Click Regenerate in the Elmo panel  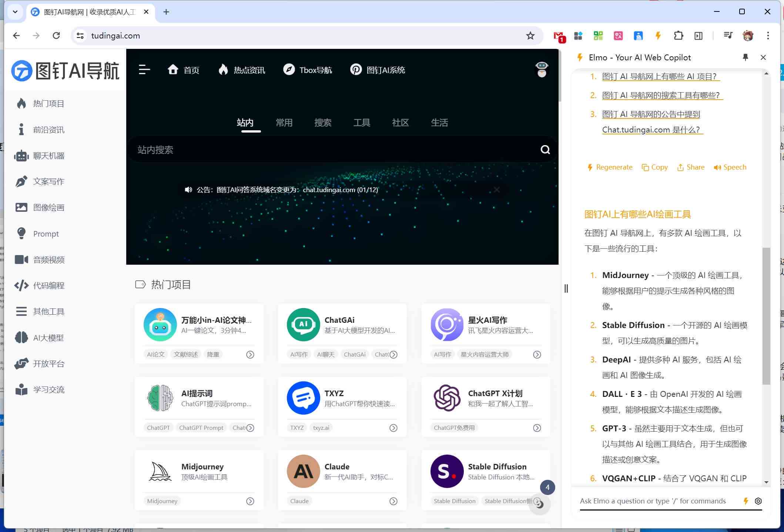[x=610, y=167]
